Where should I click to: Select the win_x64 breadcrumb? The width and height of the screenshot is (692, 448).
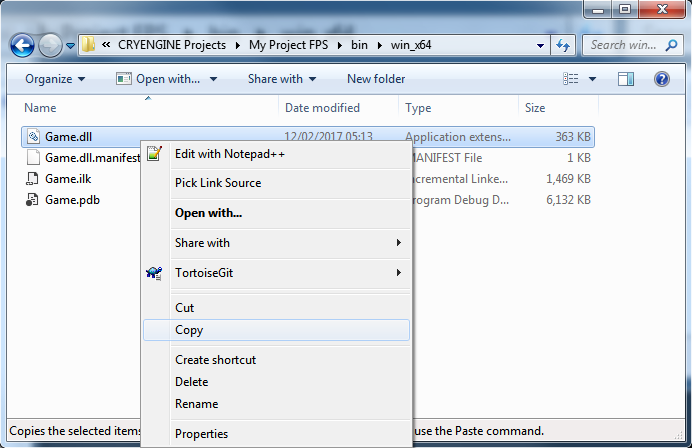[x=411, y=45]
